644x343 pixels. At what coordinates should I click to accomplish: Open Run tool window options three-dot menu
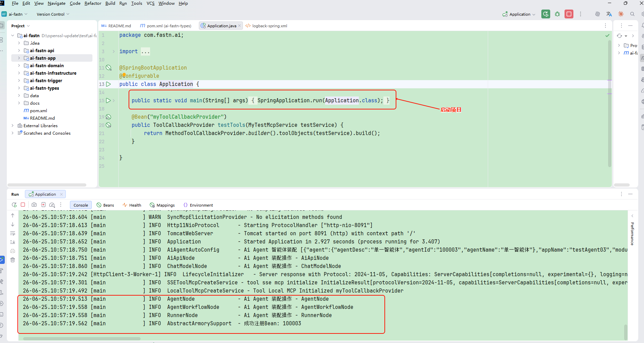(x=621, y=194)
